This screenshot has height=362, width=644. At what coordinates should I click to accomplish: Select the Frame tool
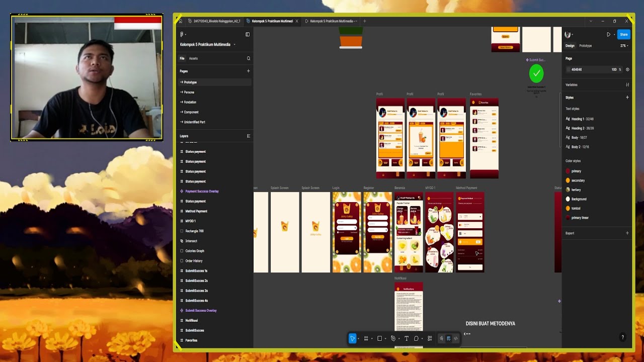pyautogui.click(x=366, y=338)
